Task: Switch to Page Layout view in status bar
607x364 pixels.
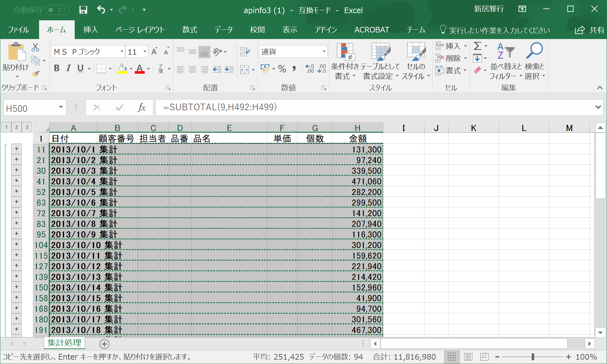Action: (x=468, y=357)
